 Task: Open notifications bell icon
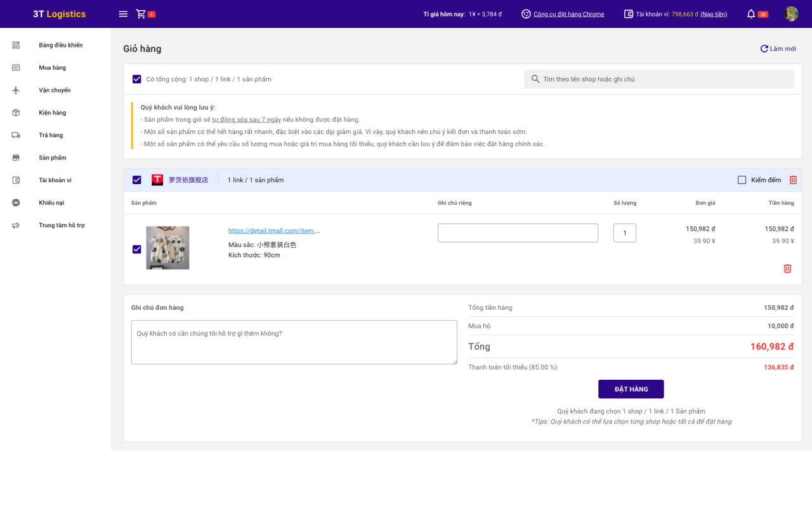click(751, 14)
